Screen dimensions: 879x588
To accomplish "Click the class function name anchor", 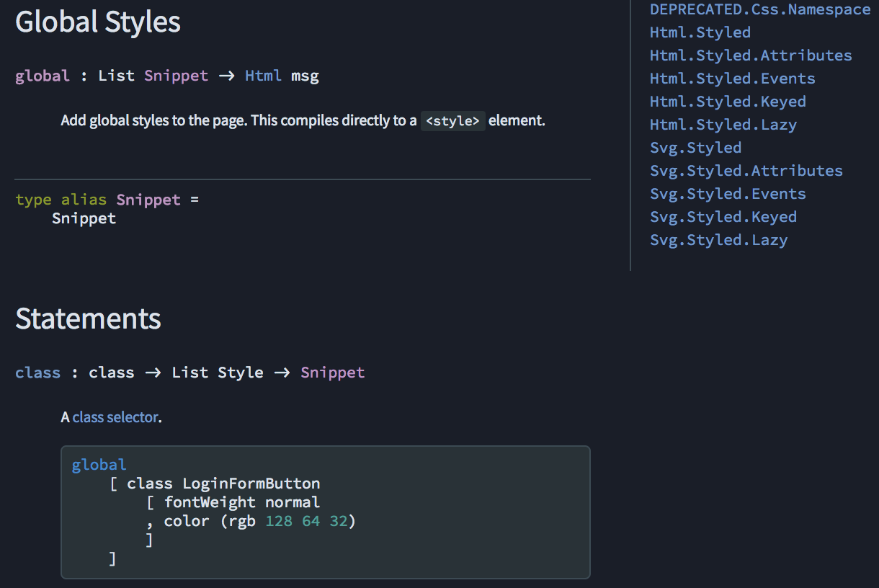I will (x=37, y=373).
